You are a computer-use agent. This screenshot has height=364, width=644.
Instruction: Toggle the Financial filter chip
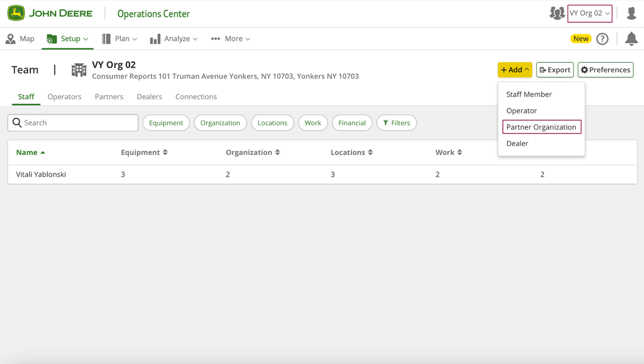point(352,123)
